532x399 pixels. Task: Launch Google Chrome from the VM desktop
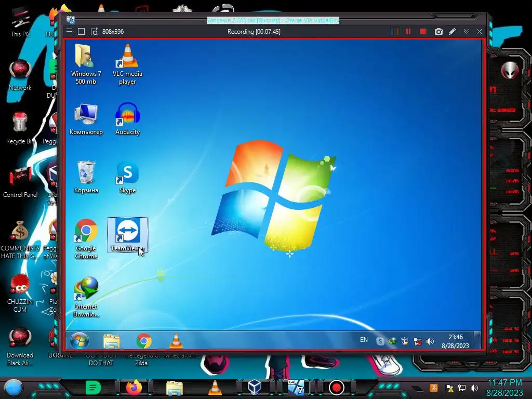(86, 239)
